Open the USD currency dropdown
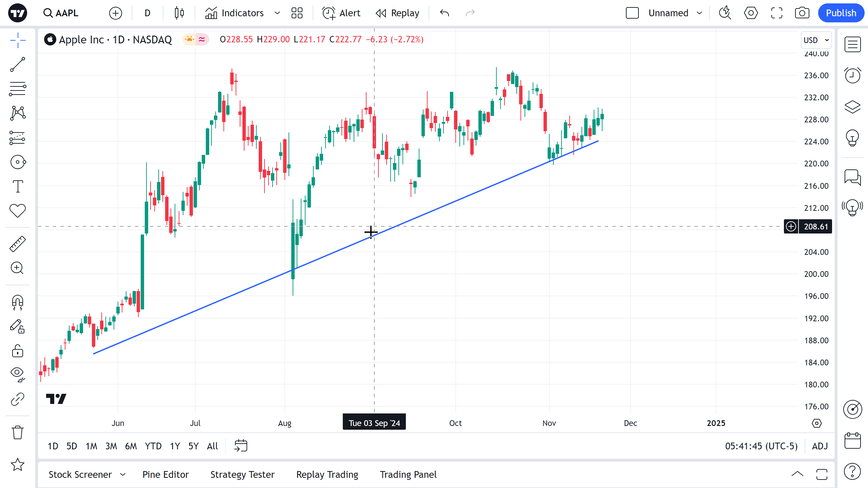This screenshot has width=868, height=488. [816, 40]
